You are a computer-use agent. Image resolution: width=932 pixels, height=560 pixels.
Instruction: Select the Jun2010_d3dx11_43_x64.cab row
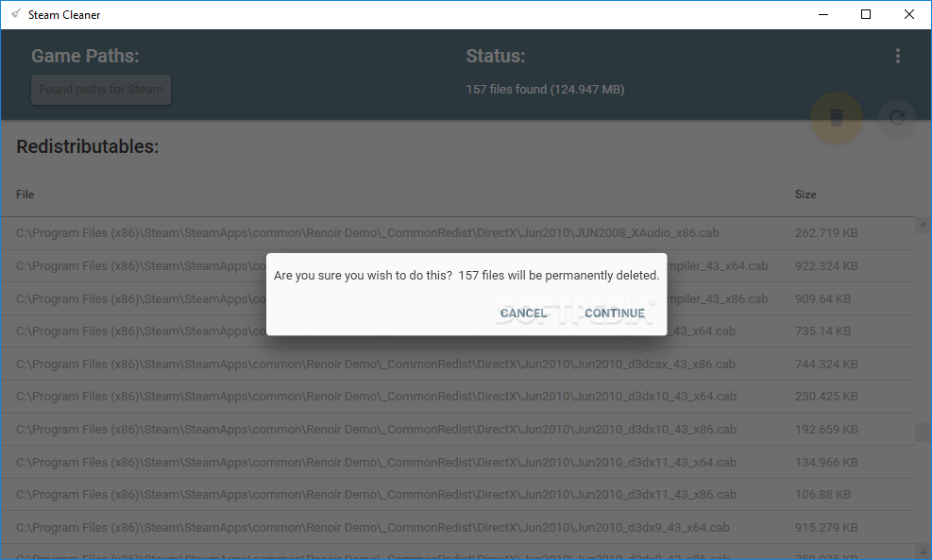click(458, 462)
